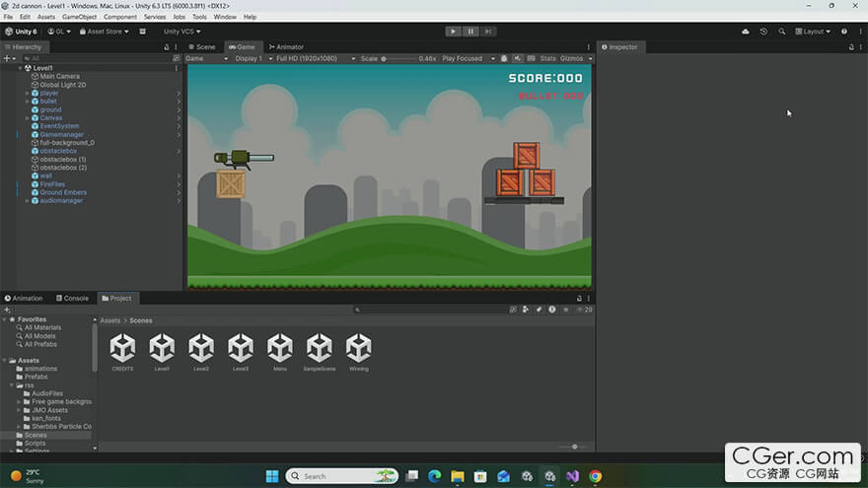Click the Project icon size slider
The height and width of the screenshot is (488, 868).
(x=574, y=447)
